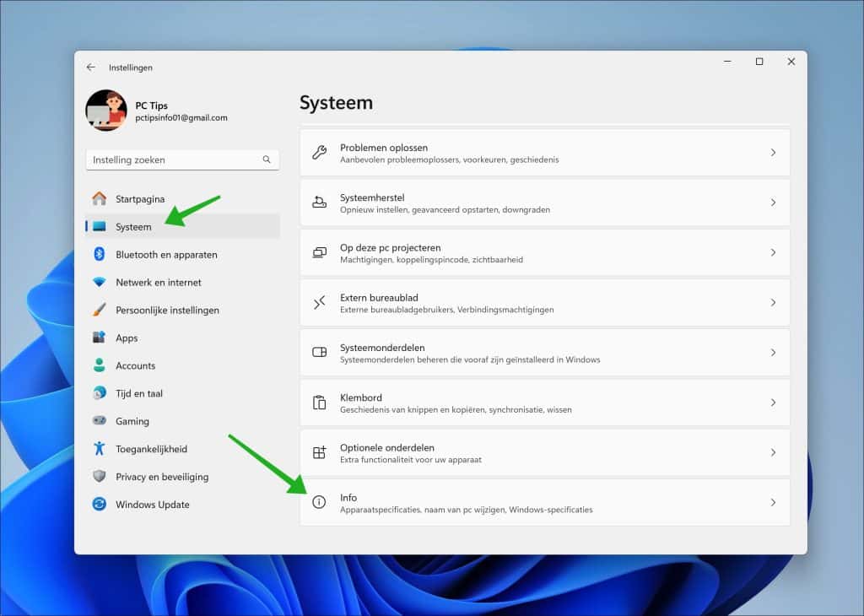Click the Systeem page heading
The width and height of the screenshot is (864, 616).
click(336, 103)
